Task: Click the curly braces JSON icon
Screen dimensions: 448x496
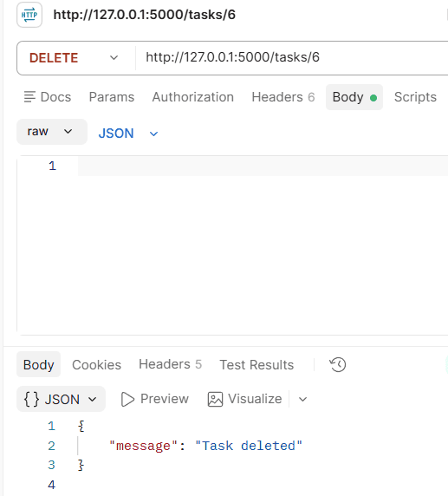Action: pos(31,399)
